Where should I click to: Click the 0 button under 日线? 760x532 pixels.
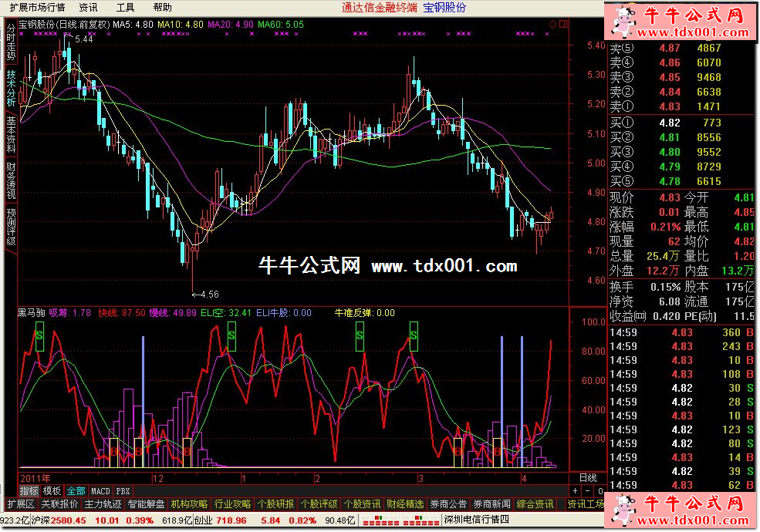coord(600,491)
